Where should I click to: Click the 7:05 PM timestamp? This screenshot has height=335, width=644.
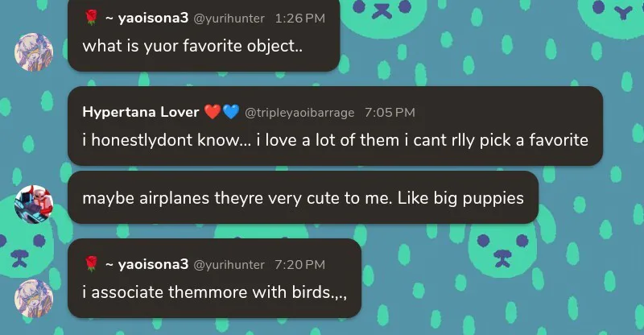[390, 113]
